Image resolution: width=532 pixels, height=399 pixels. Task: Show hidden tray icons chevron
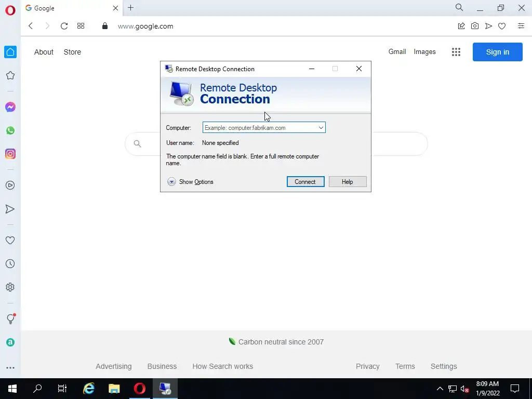click(x=440, y=389)
